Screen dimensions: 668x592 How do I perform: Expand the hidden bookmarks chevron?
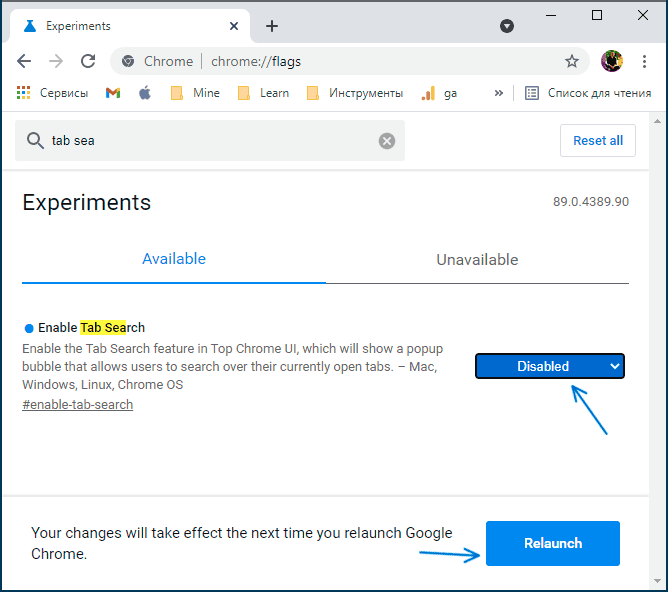click(x=499, y=93)
